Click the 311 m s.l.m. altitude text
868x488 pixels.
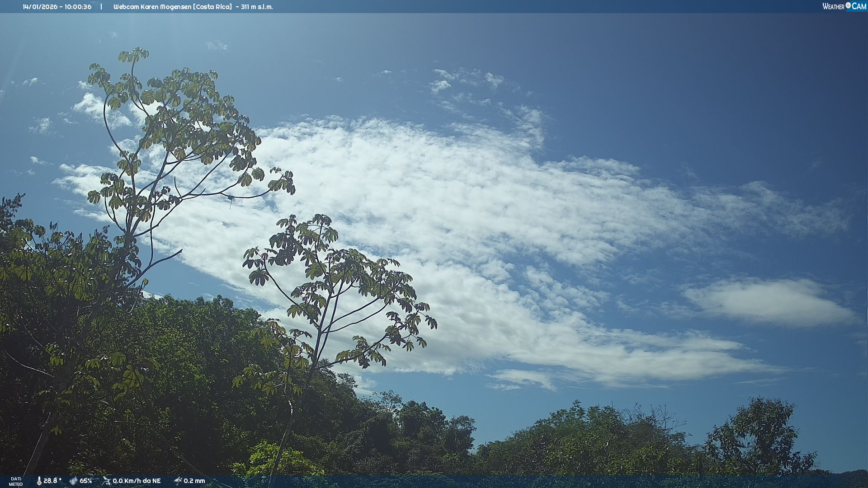(x=257, y=7)
